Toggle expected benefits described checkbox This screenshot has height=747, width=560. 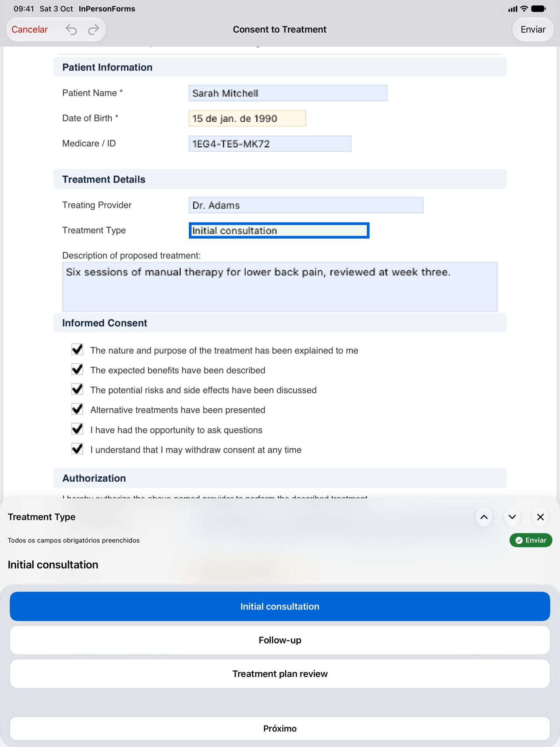pos(77,370)
